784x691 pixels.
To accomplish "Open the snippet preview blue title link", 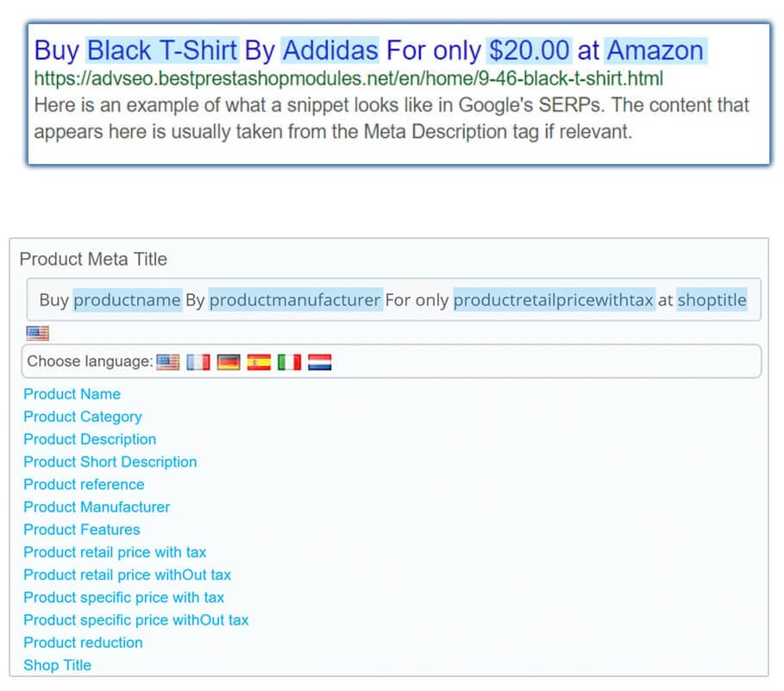I will [x=369, y=51].
